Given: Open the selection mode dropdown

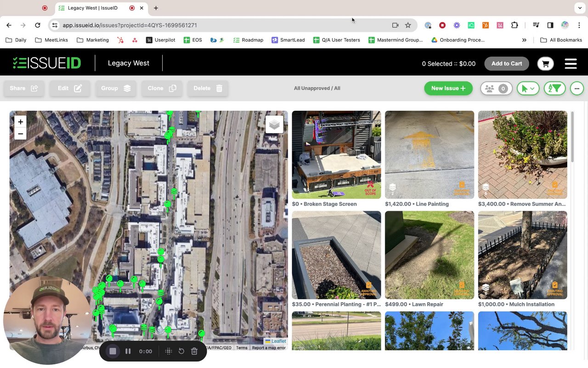Looking at the screenshot, I should click(528, 88).
